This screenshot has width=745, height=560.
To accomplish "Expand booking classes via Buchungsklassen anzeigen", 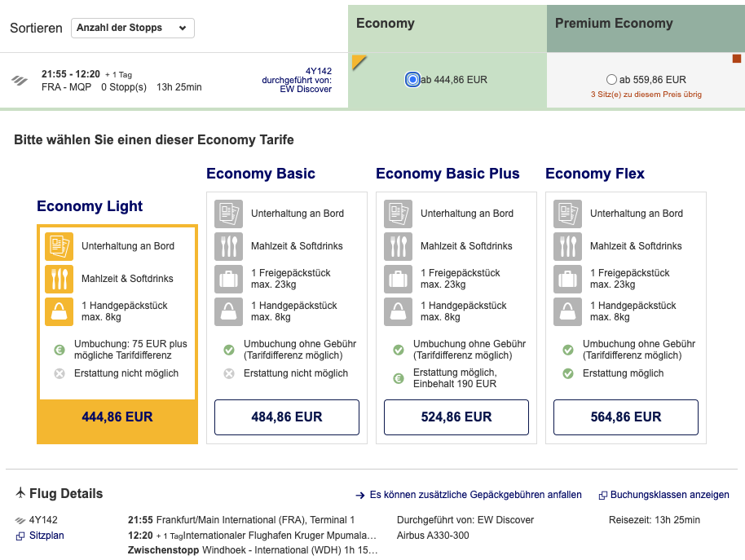I will [x=663, y=495].
